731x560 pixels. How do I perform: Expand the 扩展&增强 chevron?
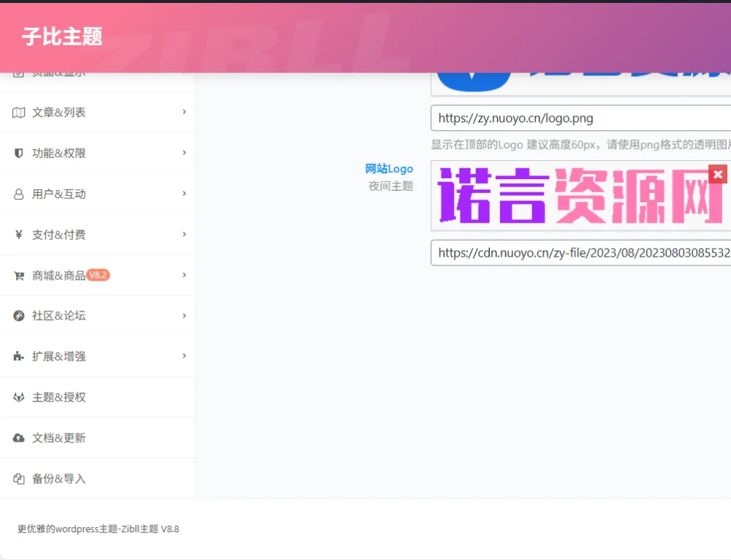click(x=184, y=356)
